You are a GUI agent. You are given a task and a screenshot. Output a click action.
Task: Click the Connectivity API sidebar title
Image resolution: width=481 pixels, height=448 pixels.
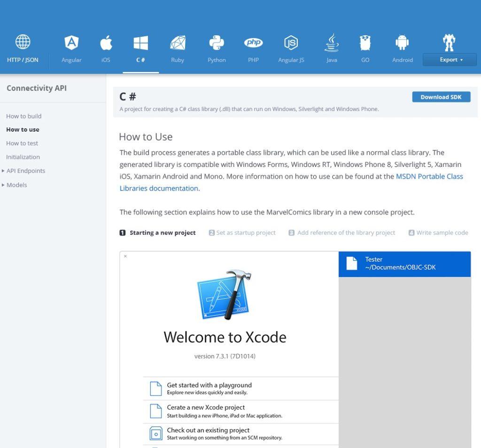click(x=37, y=88)
